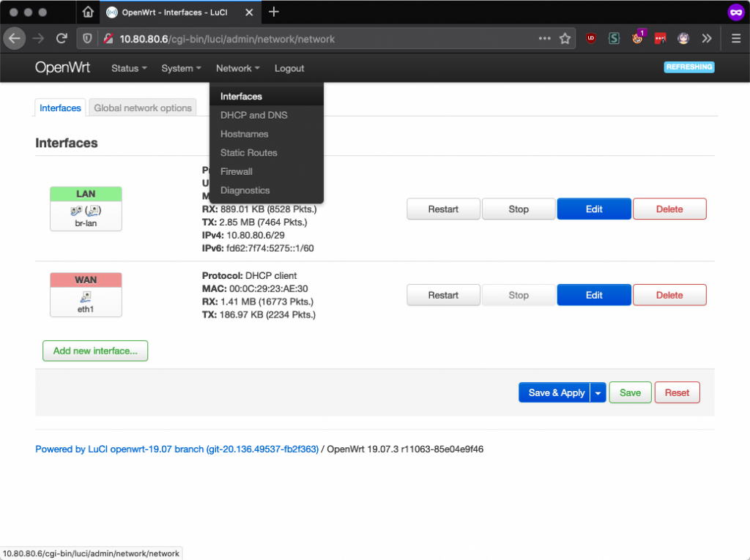Click the LAN IPv6 address text

(x=270, y=248)
